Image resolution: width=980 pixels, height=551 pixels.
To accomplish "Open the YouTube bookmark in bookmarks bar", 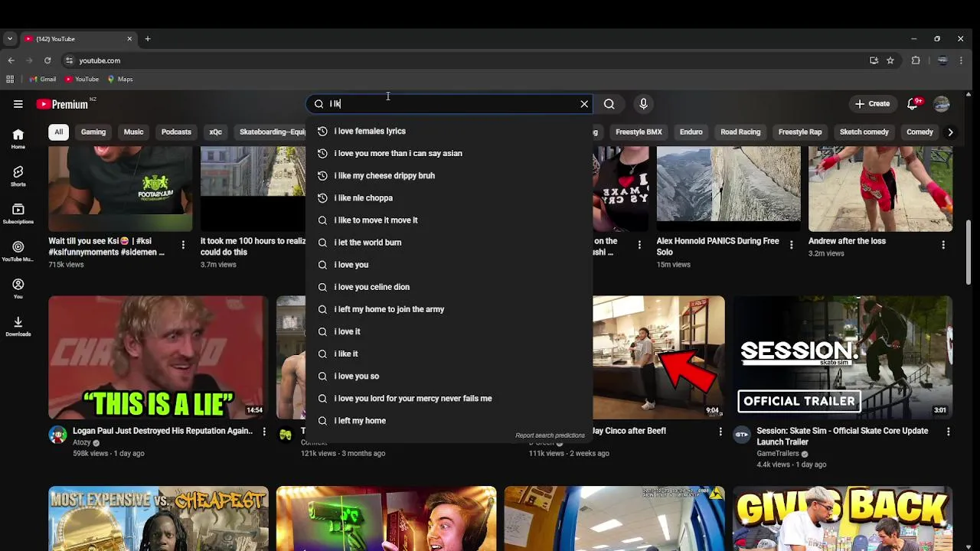I will coord(82,79).
